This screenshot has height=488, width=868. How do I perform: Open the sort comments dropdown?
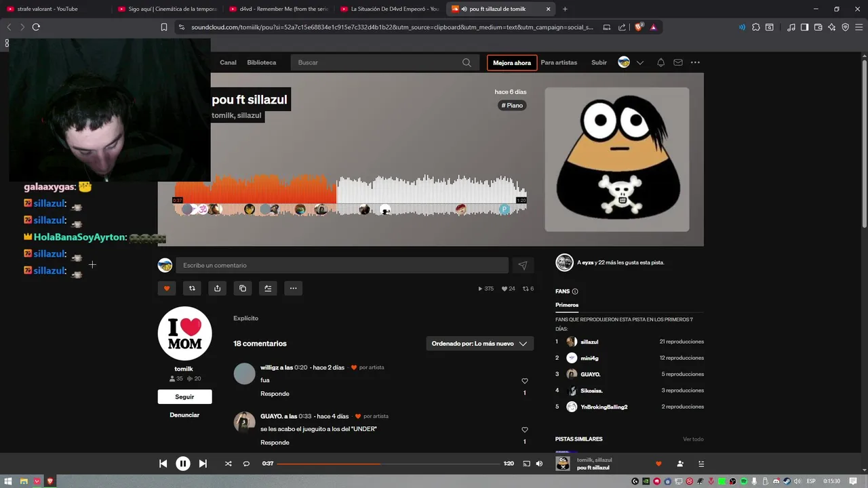479,344
